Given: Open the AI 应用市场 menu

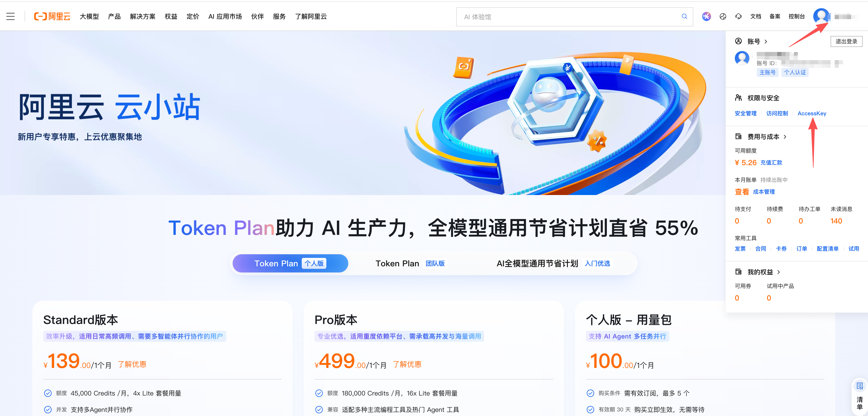Looking at the screenshot, I should click(225, 16).
